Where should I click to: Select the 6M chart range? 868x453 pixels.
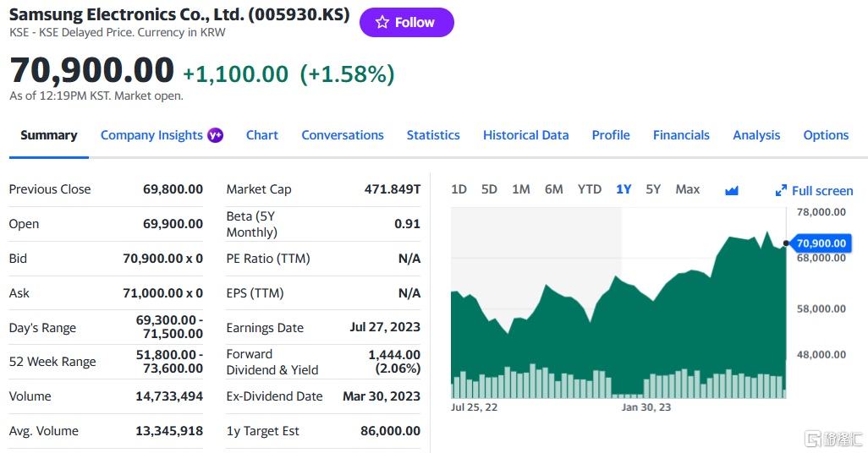pyautogui.click(x=553, y=189)
